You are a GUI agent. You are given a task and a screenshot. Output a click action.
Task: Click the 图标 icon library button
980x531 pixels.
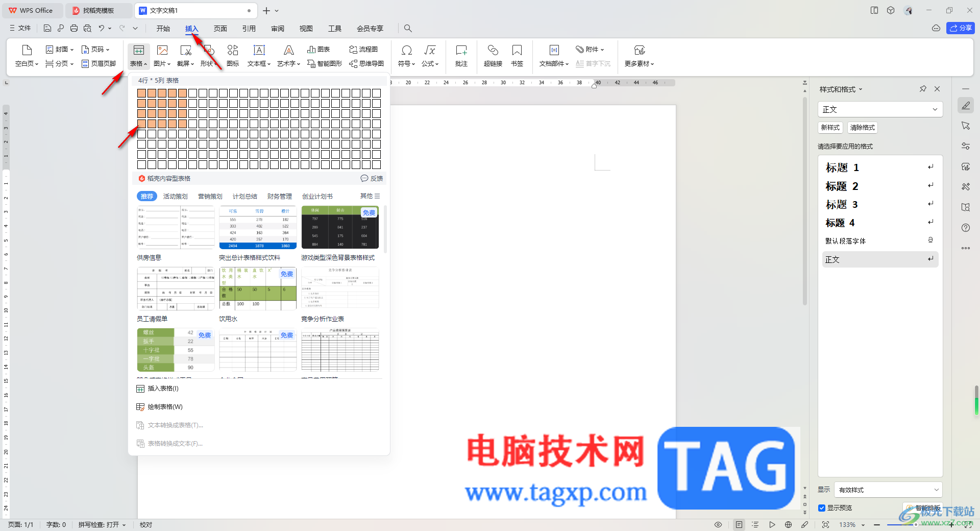233,56
